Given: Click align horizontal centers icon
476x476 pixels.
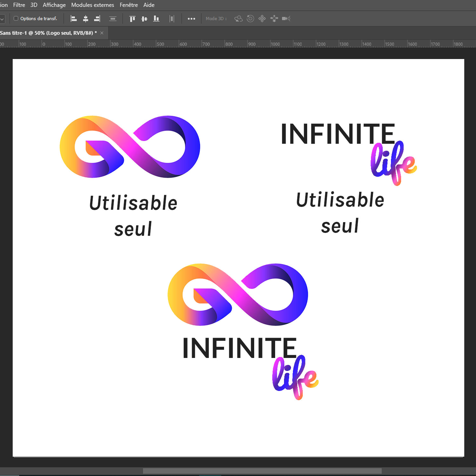Looking at the screenshot, I should pyautogui.click(x=85, y=19).
